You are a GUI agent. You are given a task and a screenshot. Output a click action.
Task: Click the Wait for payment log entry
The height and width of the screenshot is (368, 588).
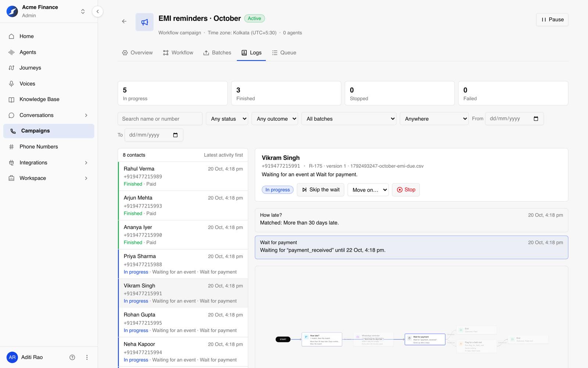[x=412, y=247]
